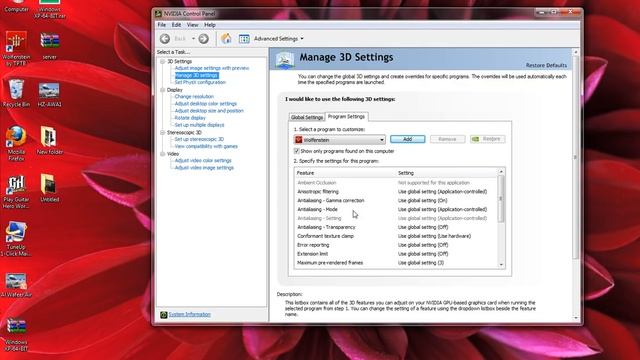Click the Restore Defaults link

click(x=546, y=65)
